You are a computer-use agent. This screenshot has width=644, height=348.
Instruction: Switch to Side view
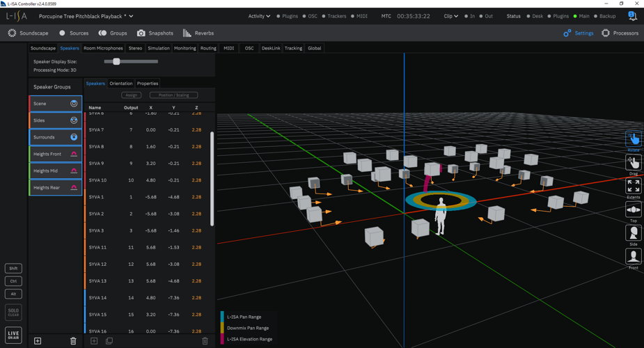(x=634, y=232)
